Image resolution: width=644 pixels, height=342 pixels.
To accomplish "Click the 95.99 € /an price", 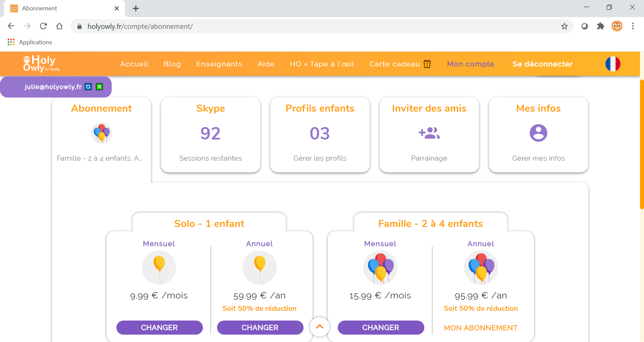I will pos(481,295).
